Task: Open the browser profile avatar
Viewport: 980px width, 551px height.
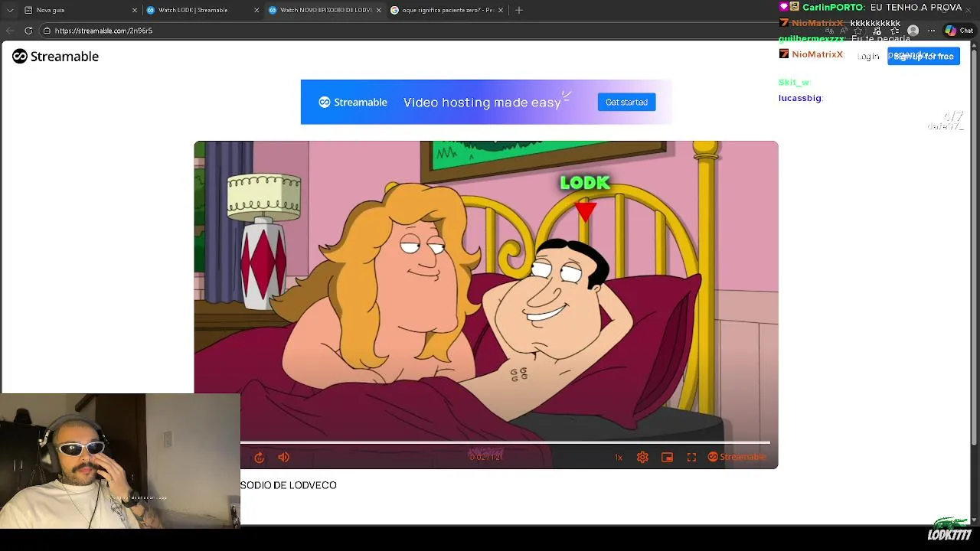Action: coord(913,31)
